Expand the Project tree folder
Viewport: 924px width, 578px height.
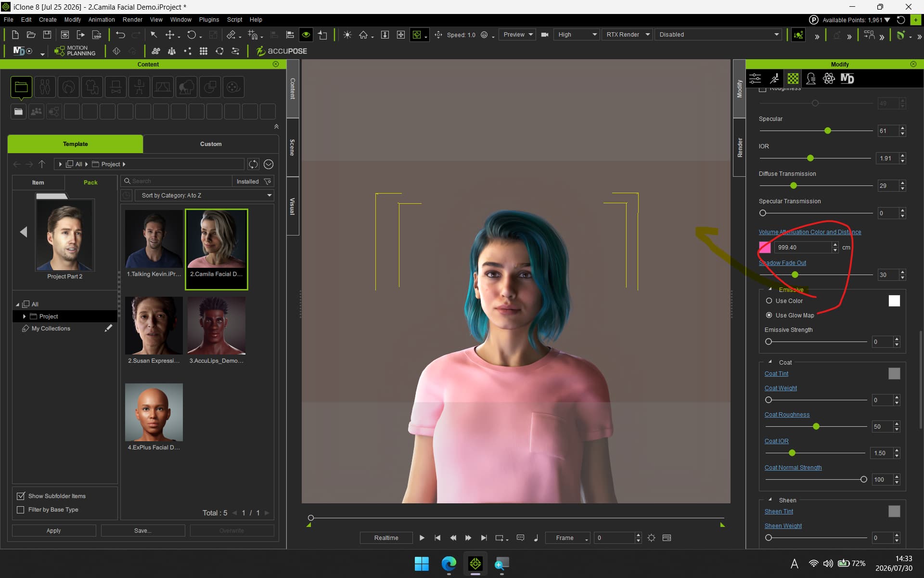(24, 316)
